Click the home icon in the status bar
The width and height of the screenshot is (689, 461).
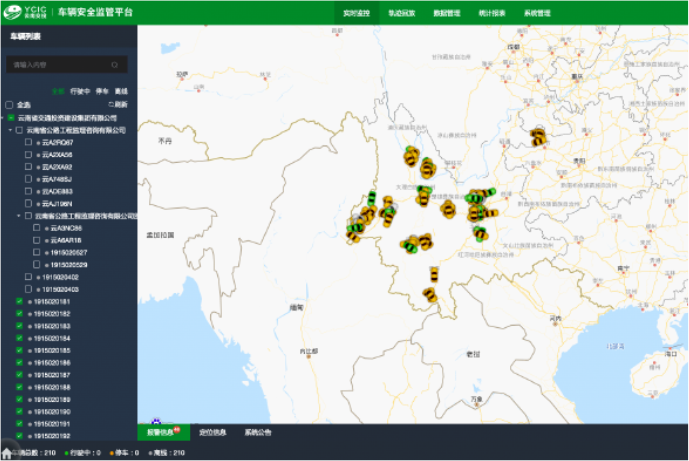(x=7, y=454)
